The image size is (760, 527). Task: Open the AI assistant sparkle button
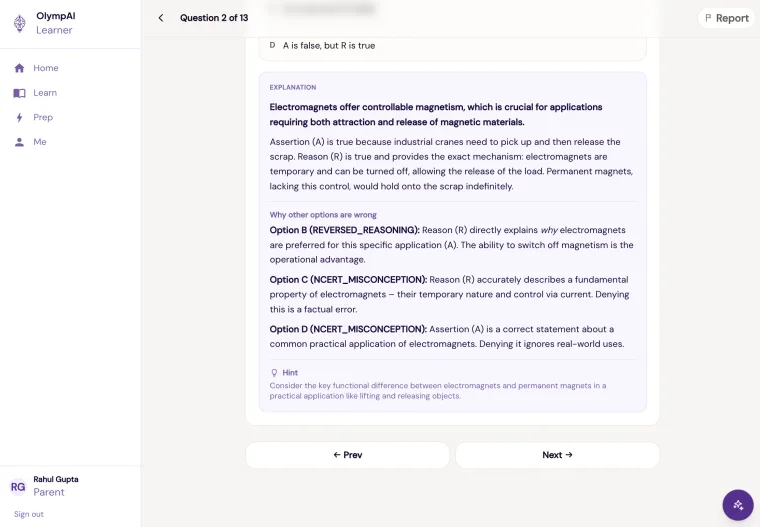tap(738, 505)
